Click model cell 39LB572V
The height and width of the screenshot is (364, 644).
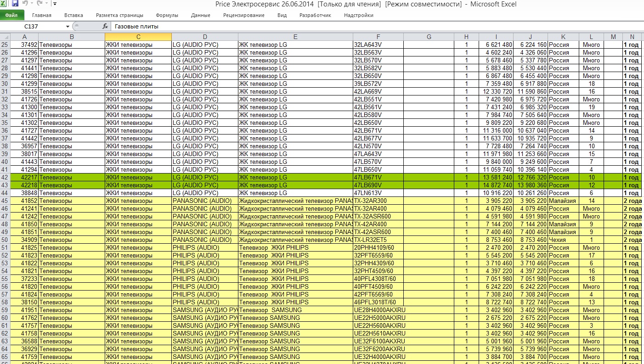(x=378, y=84)
